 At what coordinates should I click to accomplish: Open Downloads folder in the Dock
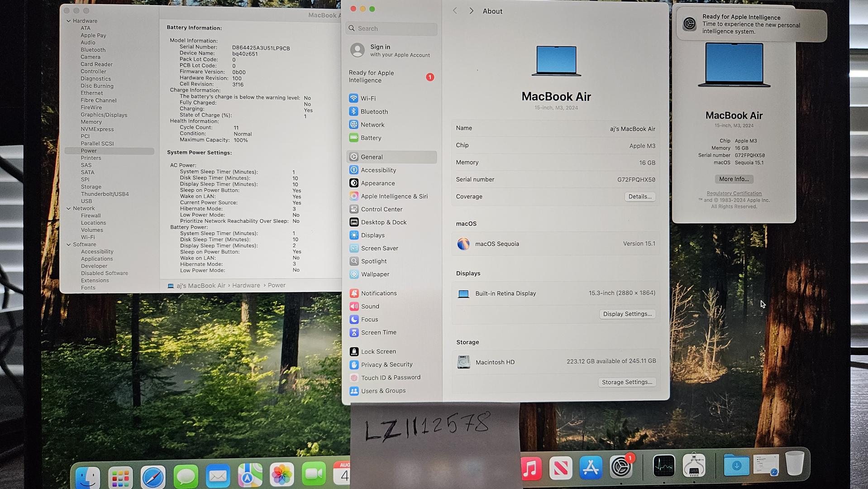[x=736, y=465]
